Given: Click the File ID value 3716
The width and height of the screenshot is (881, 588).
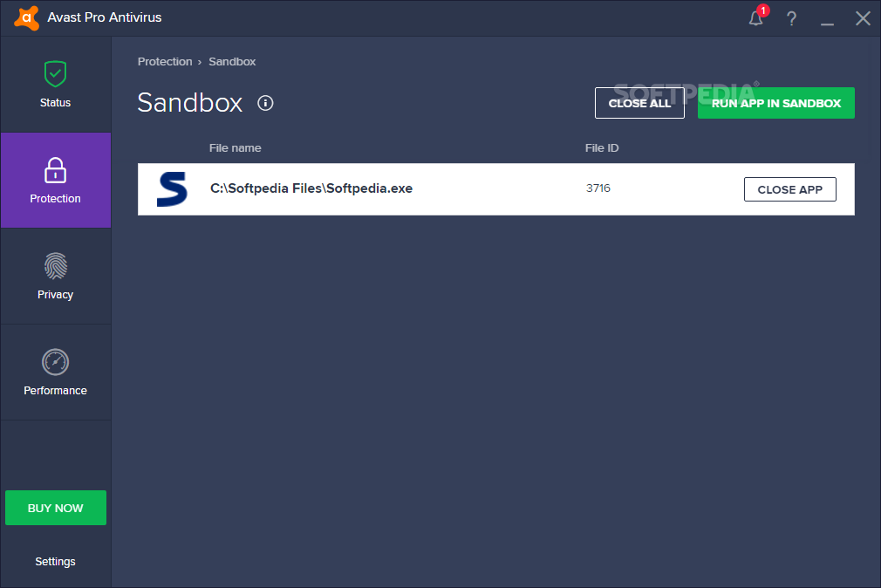Looking at the screenshot, I should (x=598, y=188).
